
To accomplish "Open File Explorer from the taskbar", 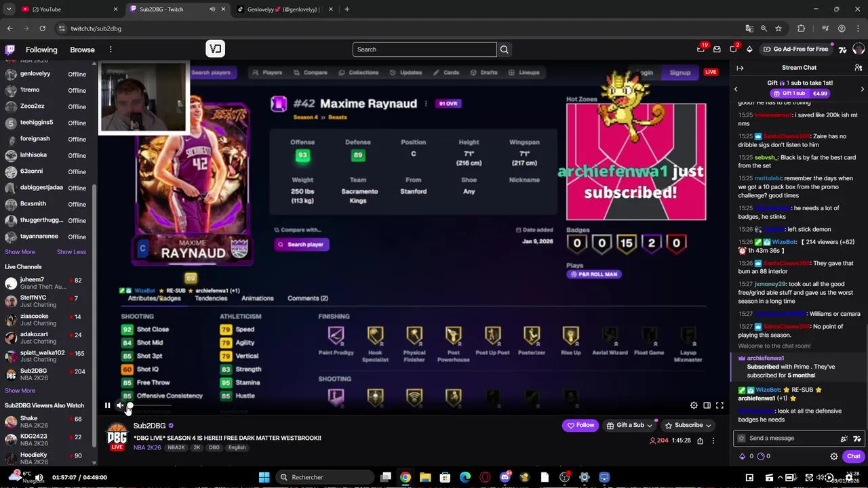I will point(425,477).
